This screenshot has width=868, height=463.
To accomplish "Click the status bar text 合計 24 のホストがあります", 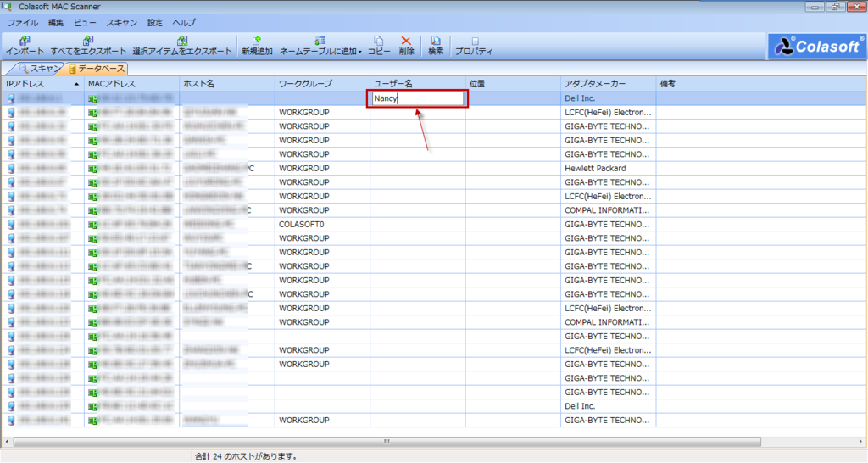I will [x=246, y=456].
